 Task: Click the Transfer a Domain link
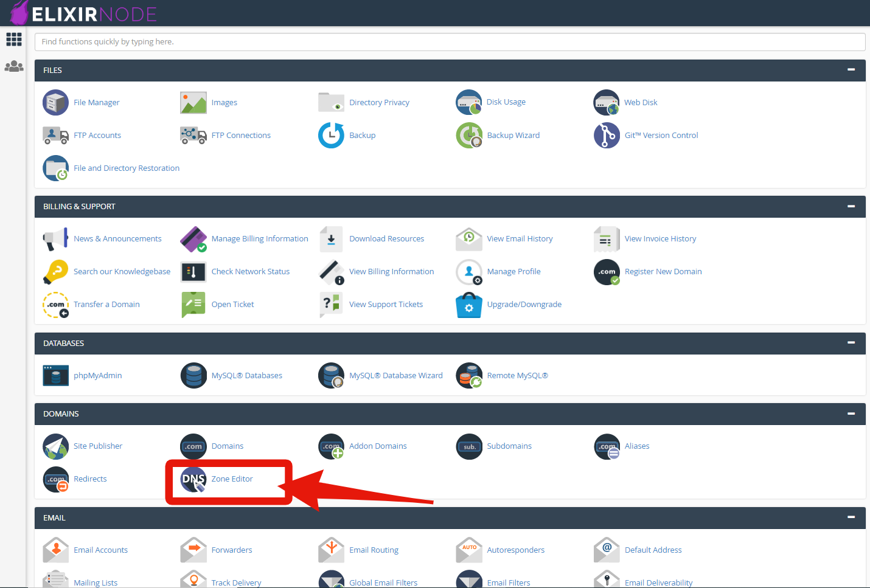tap(106, 305)
